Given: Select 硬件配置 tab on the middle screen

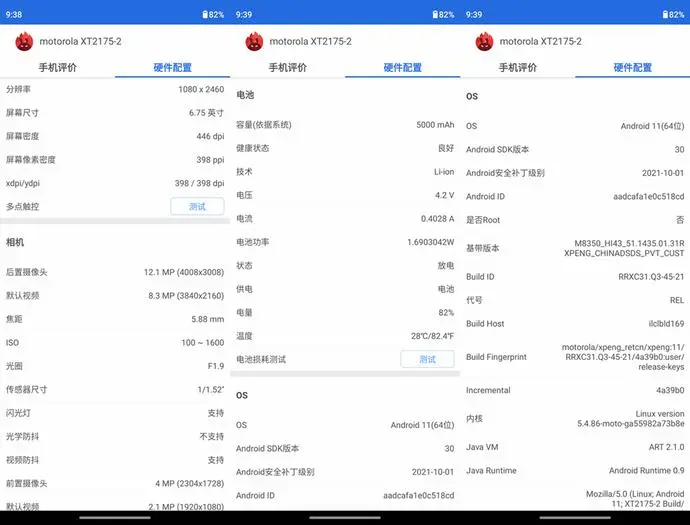Looking at the screenshot, I should (x=403, y=67).
